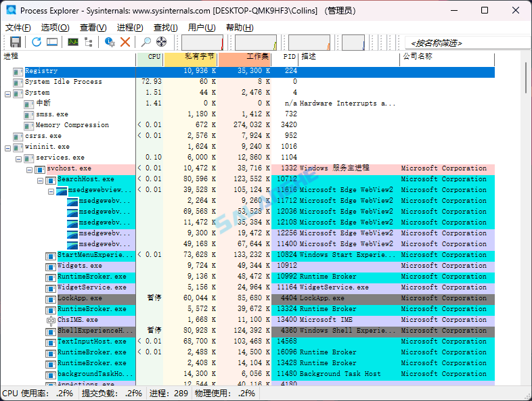
Task: Click the filter by name input field
Action: 468,43
